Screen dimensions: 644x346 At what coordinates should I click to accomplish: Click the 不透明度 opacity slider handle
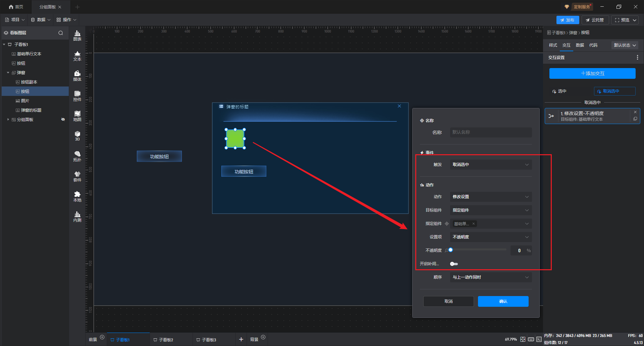[451, 250]
